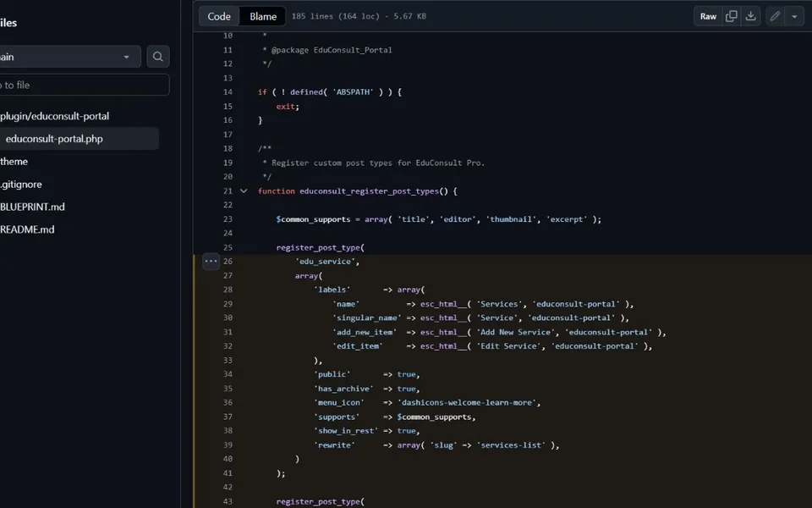Edit this file pencil icon
812x508 pixels.
[775, 16]
